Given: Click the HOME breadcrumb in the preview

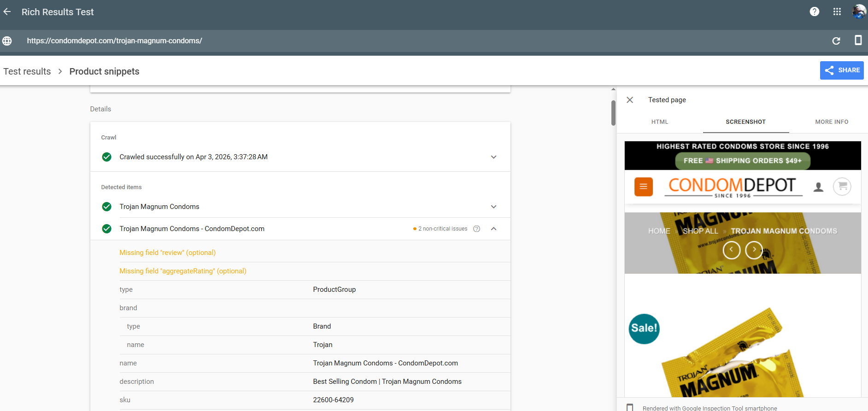Looking at the screenshot, I should click(659, 231).
